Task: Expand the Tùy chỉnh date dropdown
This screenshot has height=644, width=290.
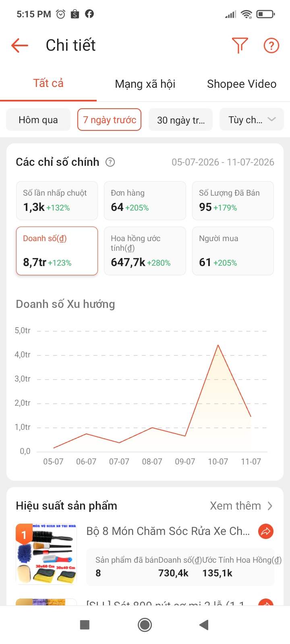Action: (x=252, y=120)
